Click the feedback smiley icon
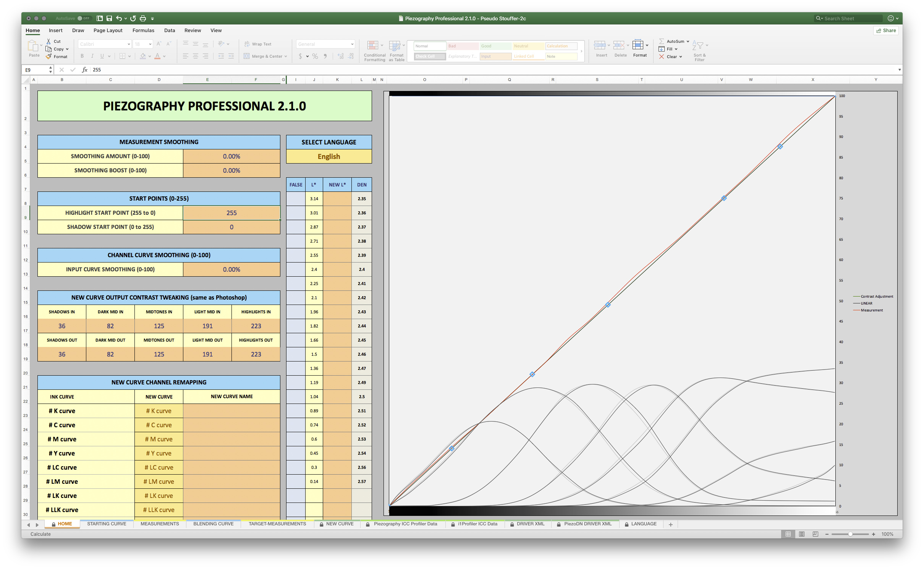This screenshot has height=569, width=924. pyautogui.click(x=891, y=18)
